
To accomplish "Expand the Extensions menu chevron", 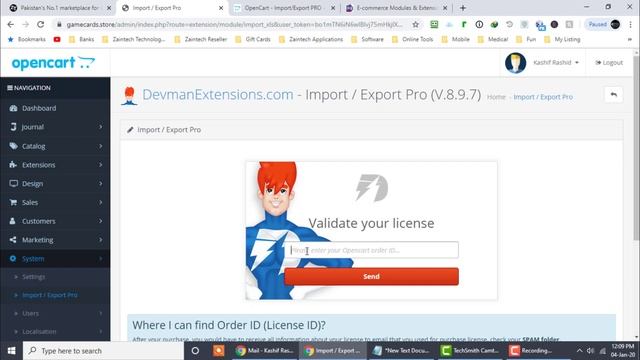I will tap(100, 165).
